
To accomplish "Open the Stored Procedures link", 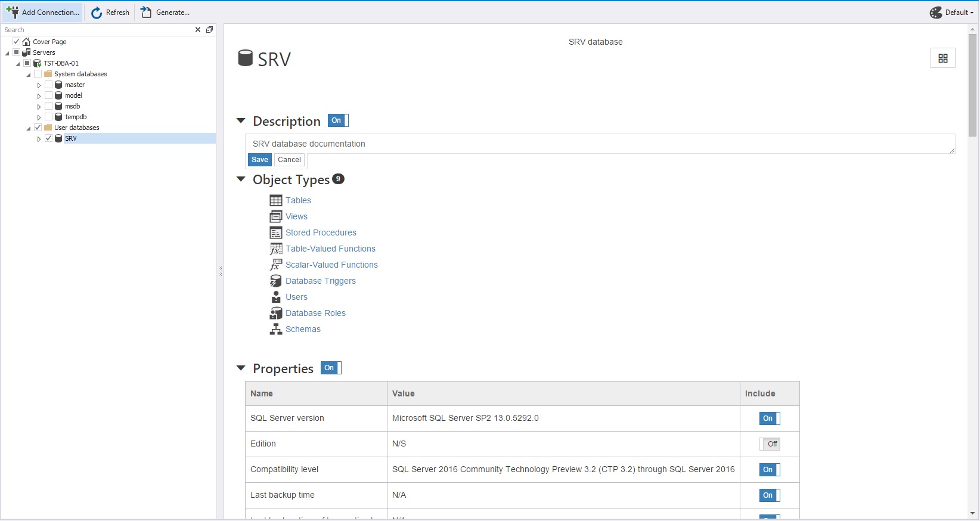I will click(321, 232).
